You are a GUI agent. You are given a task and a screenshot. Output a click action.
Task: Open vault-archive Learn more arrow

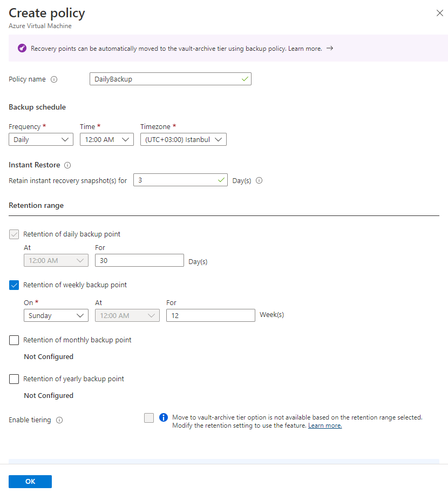[x=330, y=48]
